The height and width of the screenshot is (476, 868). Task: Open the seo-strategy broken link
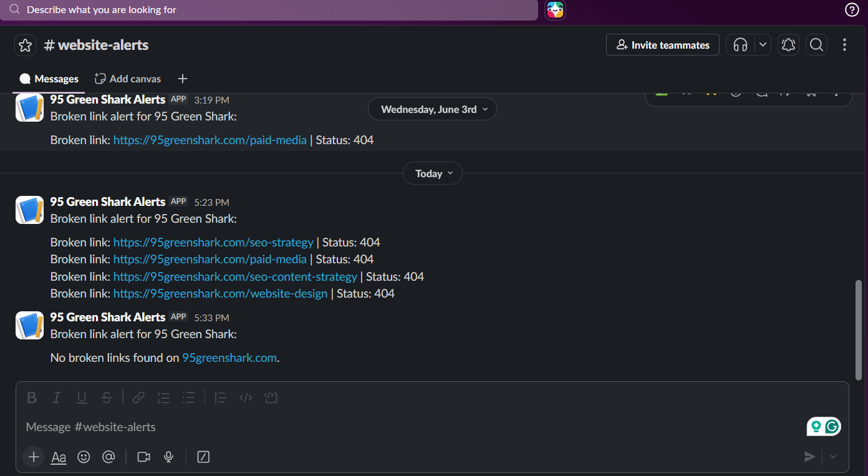point(213,242)
